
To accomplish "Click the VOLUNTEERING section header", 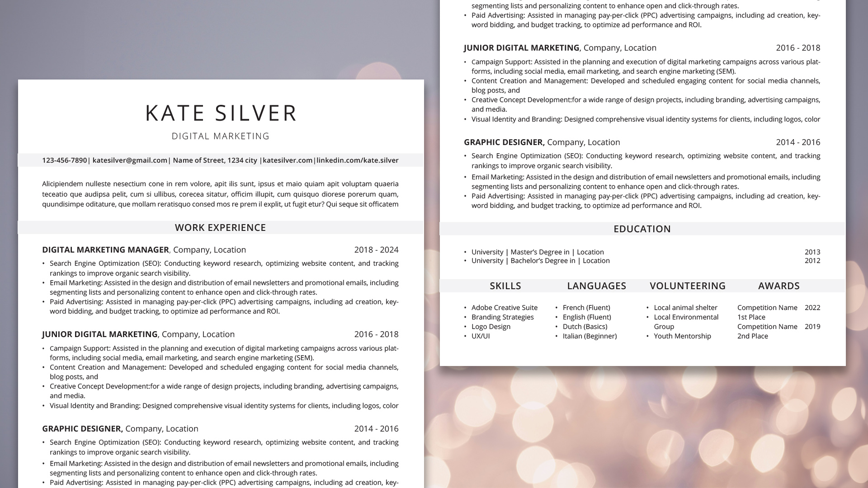I will [x=688, y=286].
